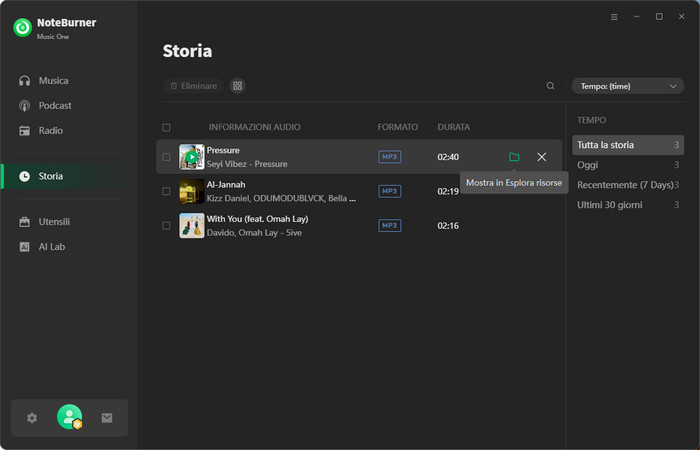Show Pressure in file explorer folder icon

[x=514, y=157]
